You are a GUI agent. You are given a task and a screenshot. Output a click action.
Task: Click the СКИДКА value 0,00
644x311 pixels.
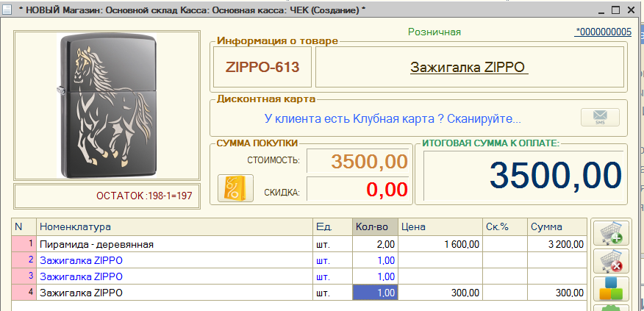tap(358, 189)
